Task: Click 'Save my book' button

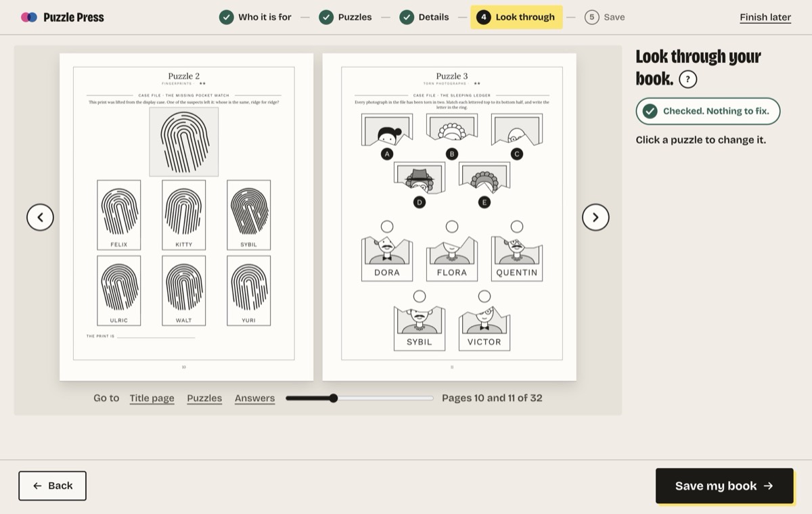Action: [724, 486]
